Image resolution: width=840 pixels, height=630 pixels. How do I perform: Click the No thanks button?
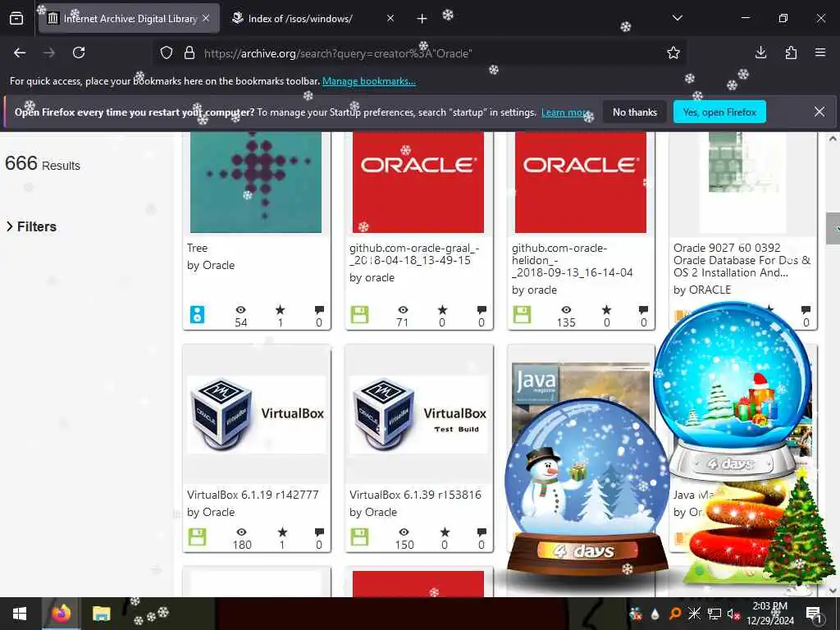pyautogui.click(x=635, y=112)
